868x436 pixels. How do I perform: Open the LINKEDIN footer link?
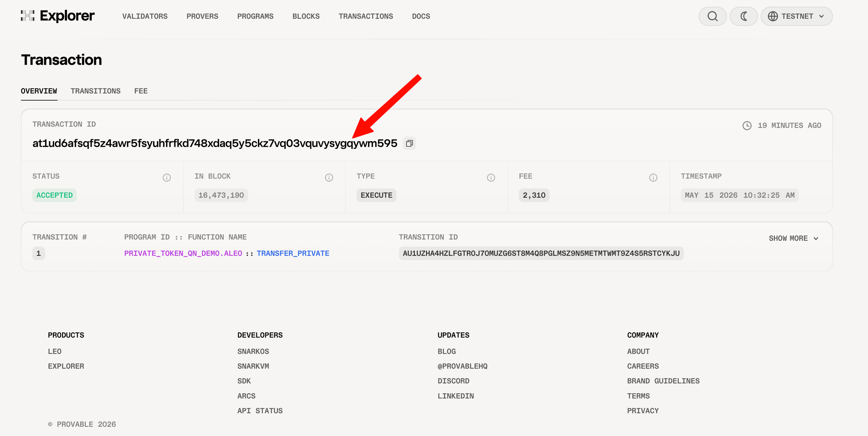456,396
